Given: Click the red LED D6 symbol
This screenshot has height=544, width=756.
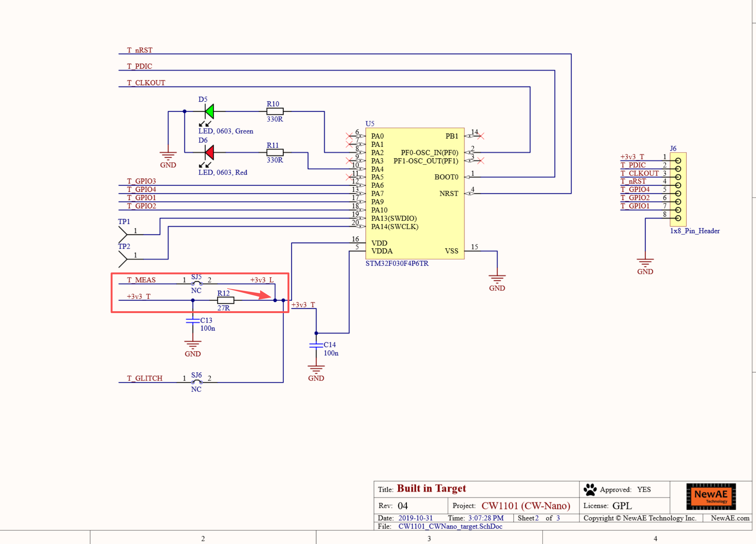Looking at the screenshot, I should click(209, 153).
